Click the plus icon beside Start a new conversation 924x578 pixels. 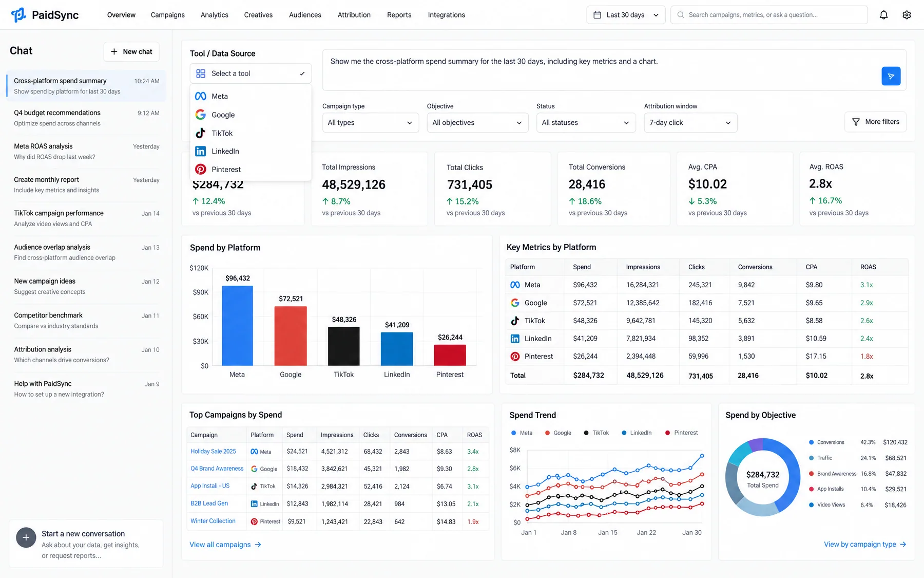(x=26, y=537)
